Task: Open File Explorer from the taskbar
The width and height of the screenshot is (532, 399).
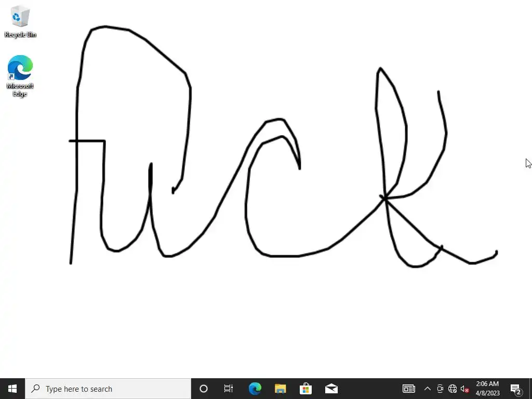Action: click(x=280, y=389)
